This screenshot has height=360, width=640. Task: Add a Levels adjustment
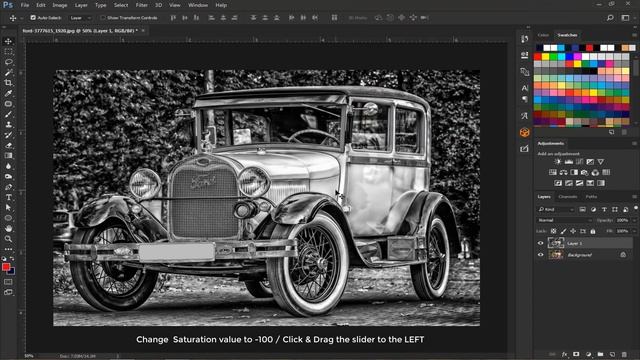[x=569, y=162]
